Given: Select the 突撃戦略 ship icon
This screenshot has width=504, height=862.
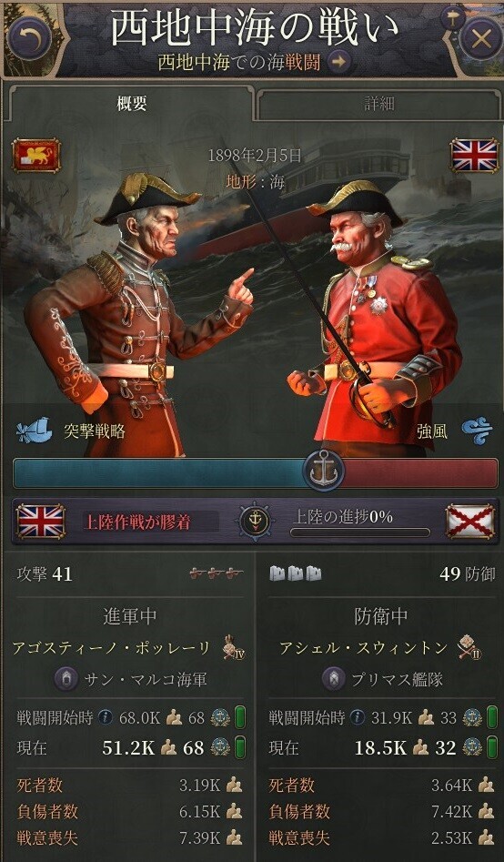Looking at the screenshot, I should [x=34, y=431].
